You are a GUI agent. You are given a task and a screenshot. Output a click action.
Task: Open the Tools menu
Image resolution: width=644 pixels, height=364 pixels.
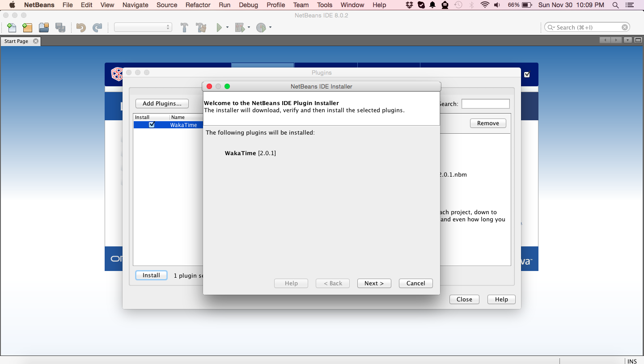(x=325, y=5)
